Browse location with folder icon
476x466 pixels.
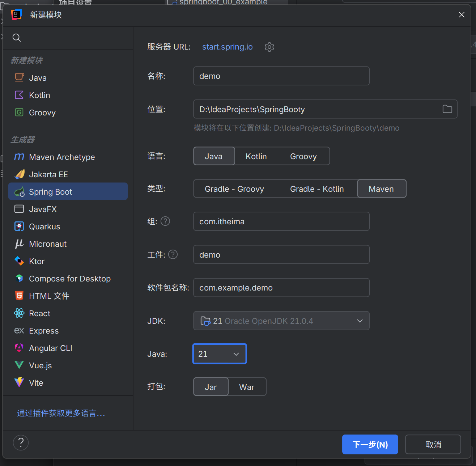tap(447, 109)
